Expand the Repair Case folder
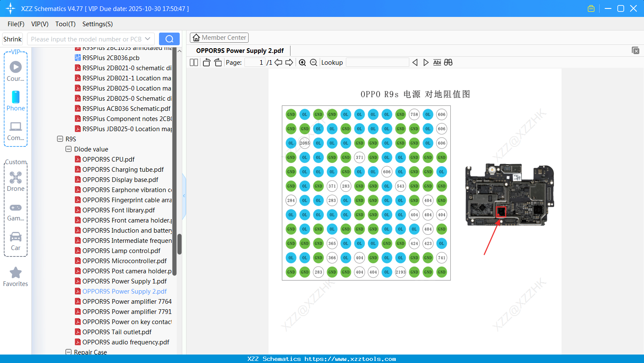The height and width of the screenshot is (363, 644). coord(69,352)
